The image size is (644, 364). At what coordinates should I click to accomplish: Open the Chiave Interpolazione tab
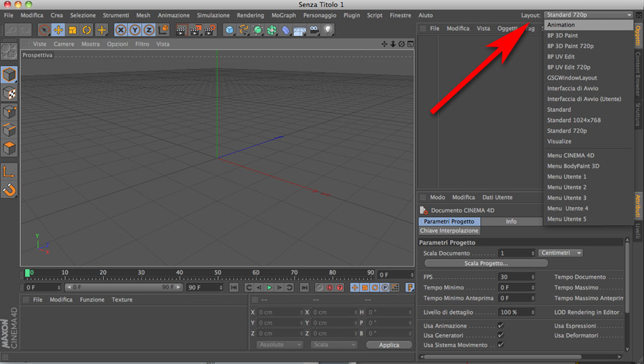(449, 231)
